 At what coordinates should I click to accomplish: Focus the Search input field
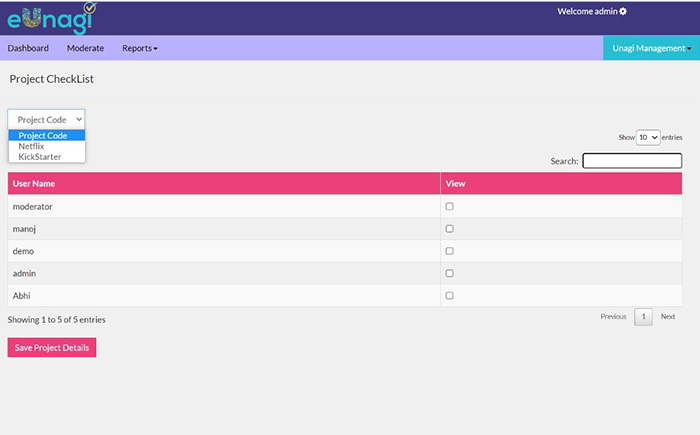(632, 160)
